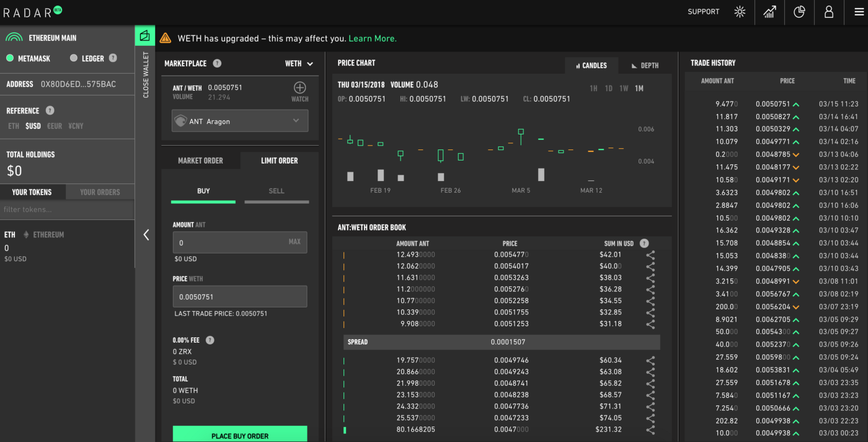Switch chart interval to 1M
Image resolution: width=868 pixels, height=442 pixels.
coord(639,89)
